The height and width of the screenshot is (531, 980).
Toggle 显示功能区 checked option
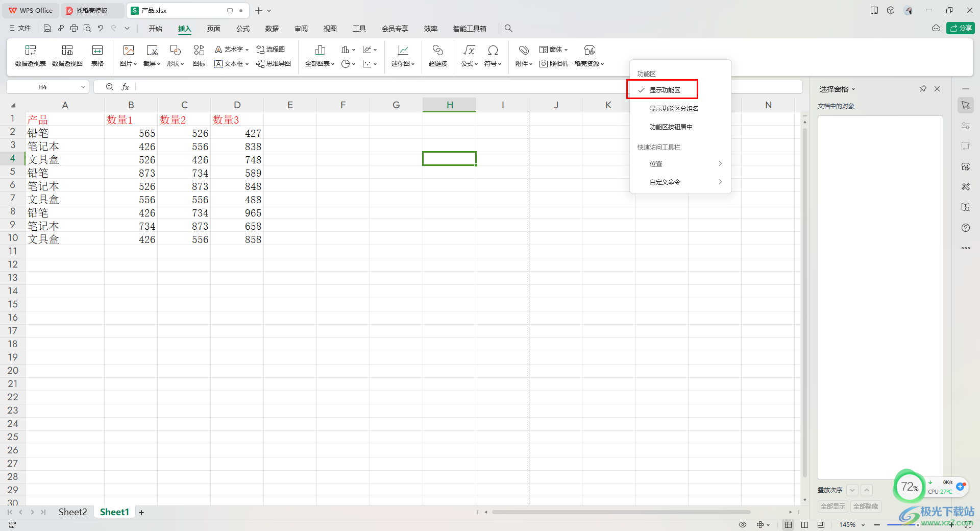click(681, 90)
